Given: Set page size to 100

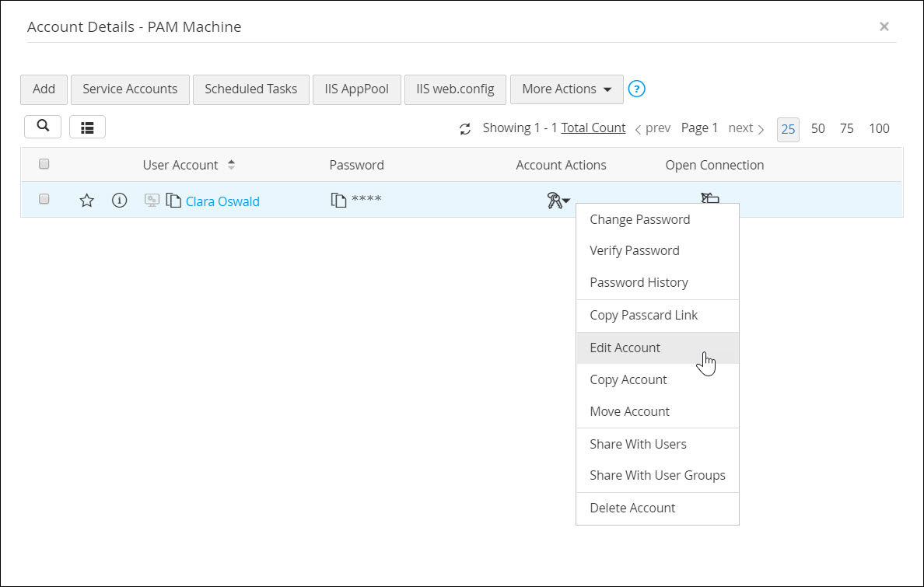Looking at the screenshot, I should coord(879,128).
